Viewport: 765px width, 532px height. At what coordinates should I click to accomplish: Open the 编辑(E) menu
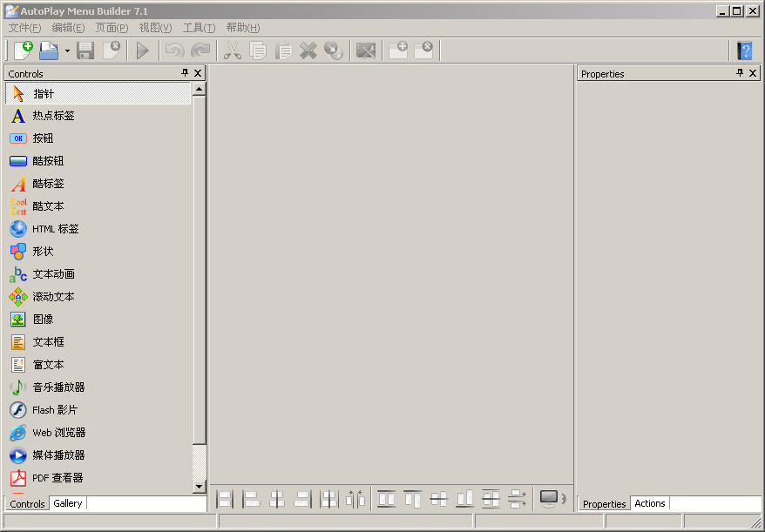[68, 28]
